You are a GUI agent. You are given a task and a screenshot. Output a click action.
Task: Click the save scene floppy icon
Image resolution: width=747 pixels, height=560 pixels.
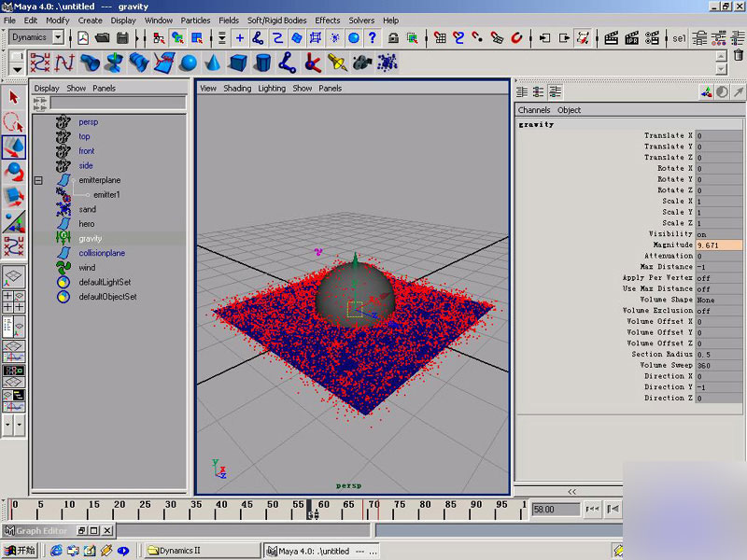click(x=124, y=38)
